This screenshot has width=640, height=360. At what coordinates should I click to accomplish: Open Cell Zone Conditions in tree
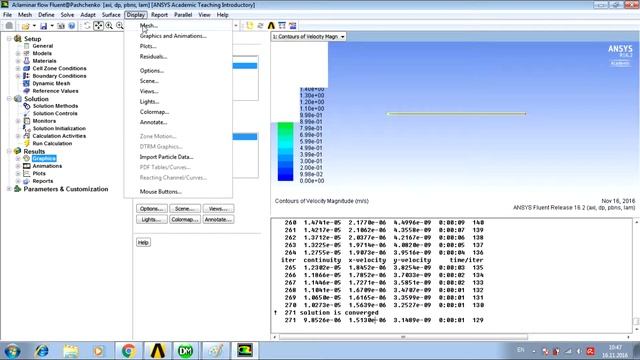pos(59,68)
